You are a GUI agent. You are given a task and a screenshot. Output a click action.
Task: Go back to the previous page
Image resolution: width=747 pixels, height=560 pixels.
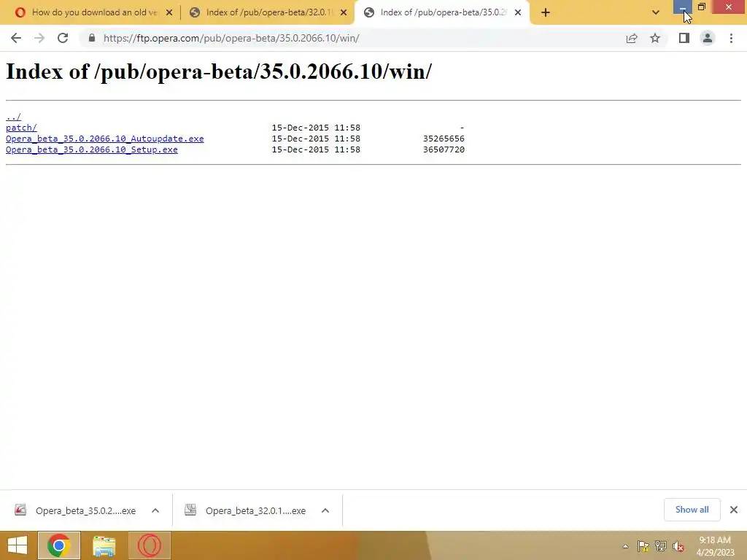point(16,38)
